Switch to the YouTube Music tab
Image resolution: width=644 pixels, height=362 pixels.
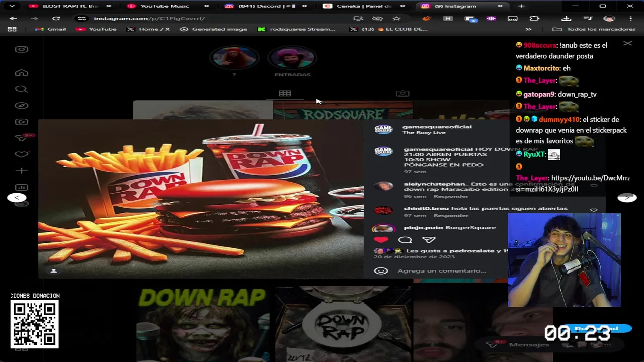coord(165,6)
